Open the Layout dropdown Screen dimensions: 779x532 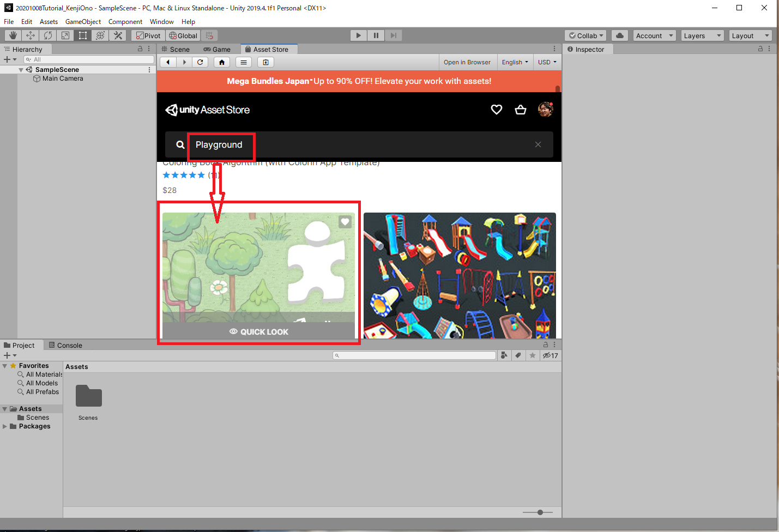(751, 35)
